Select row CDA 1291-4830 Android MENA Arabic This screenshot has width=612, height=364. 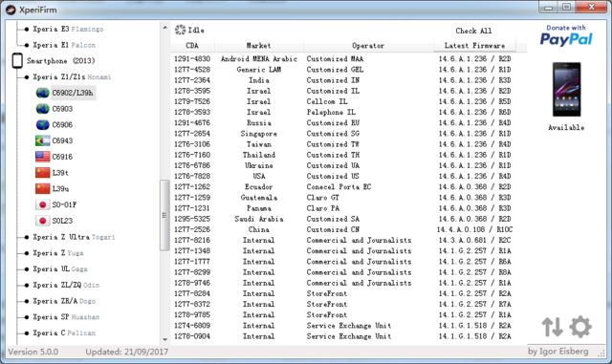[x=342, y=59]
